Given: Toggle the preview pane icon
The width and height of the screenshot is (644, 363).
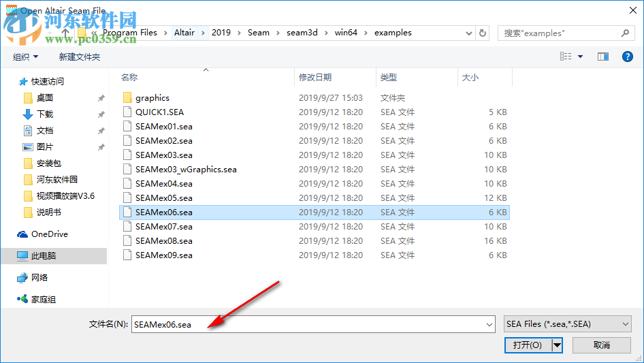Looking at the screenshot, I should [603, 57].
